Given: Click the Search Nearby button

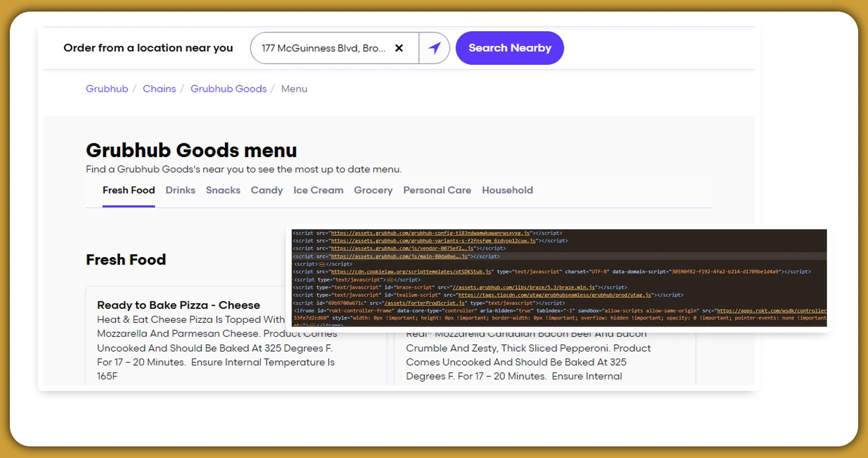Looking at the screenshot, I should (x=509, y=48).
